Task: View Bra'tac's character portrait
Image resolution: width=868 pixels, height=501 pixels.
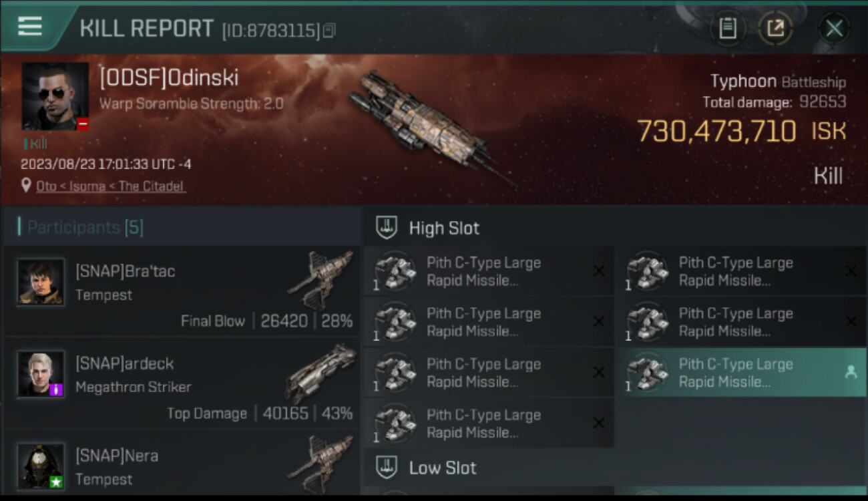Action: pos(41,282)
